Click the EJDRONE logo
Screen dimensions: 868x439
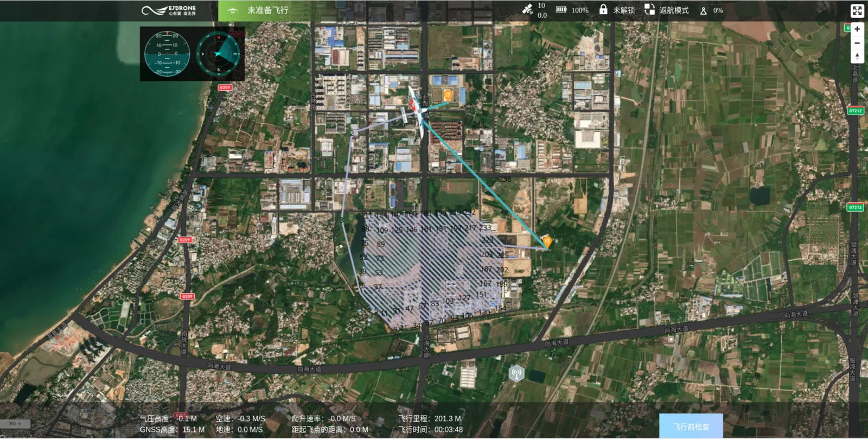coord(169,10)
